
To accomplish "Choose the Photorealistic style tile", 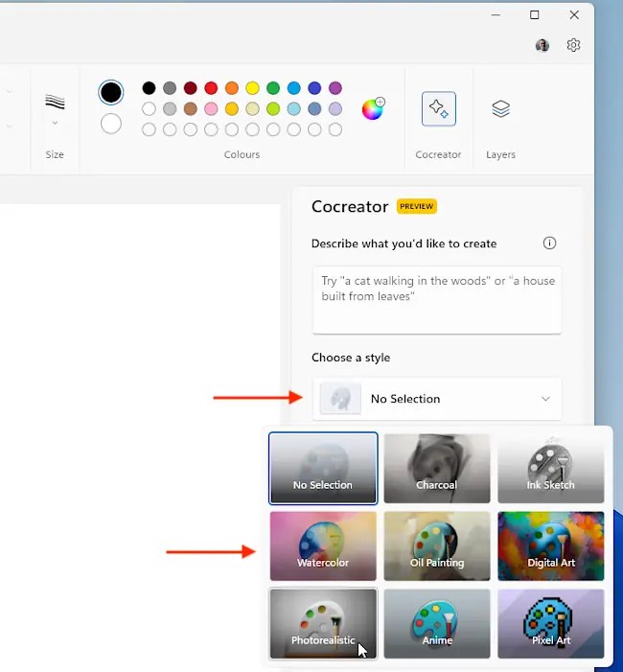I will point(323,623).
